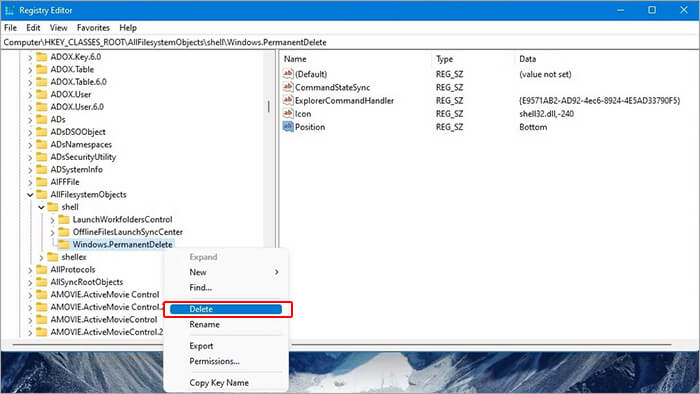Choose Copy Key Name in context menu

click(x=226, y=382)
